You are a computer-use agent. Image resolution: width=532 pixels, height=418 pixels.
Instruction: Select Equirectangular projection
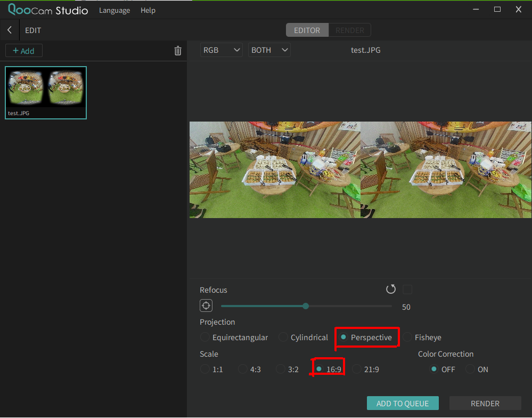(234, 337)
